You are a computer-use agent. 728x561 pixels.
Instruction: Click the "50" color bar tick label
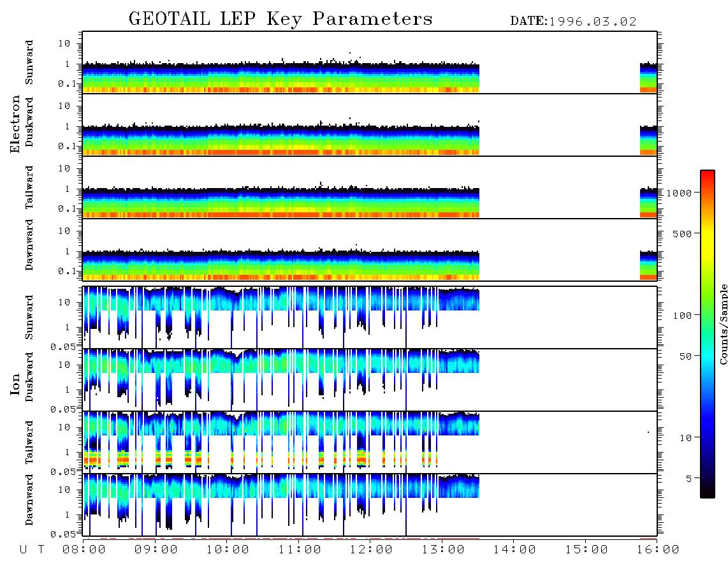686,356
